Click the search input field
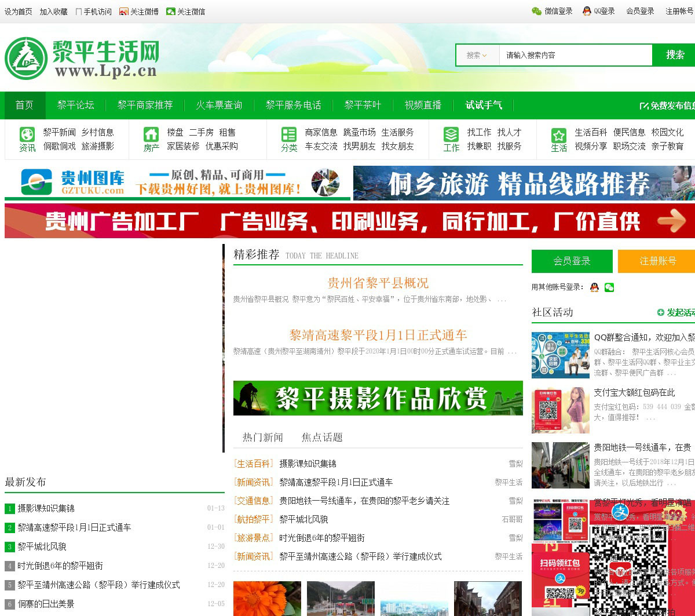Viewport: 695px width, 616px height. [575, 55]
